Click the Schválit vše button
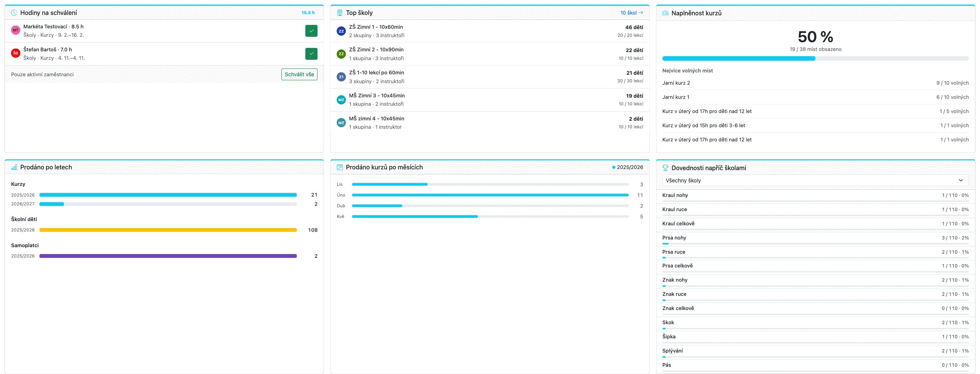This screenshot has height=374, width=980. (299, 74)
